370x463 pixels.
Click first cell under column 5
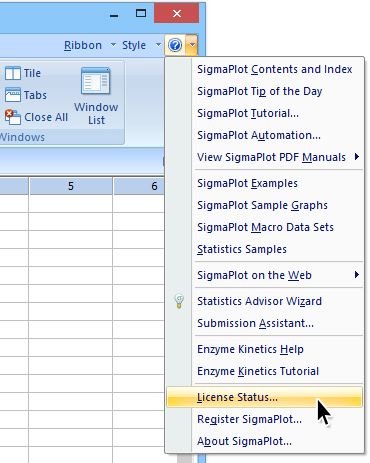pos(71,203)
